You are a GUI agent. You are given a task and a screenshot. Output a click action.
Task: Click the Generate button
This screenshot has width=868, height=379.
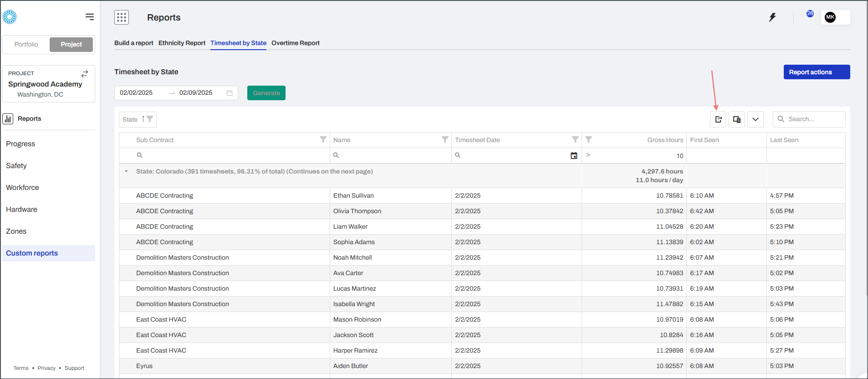(266, 93)
